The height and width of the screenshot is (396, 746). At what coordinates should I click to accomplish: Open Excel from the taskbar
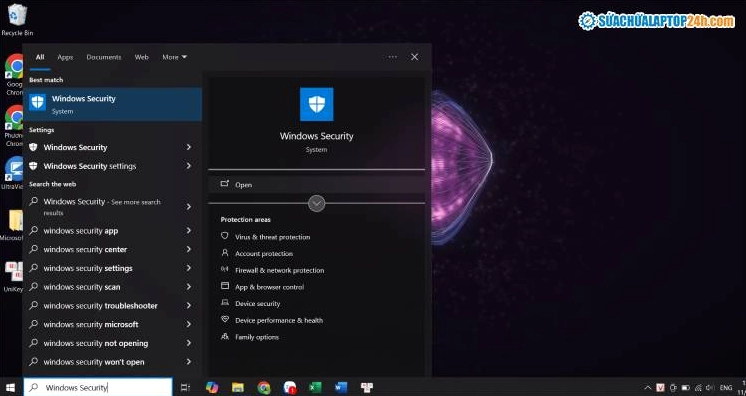[x=315, y=387]
